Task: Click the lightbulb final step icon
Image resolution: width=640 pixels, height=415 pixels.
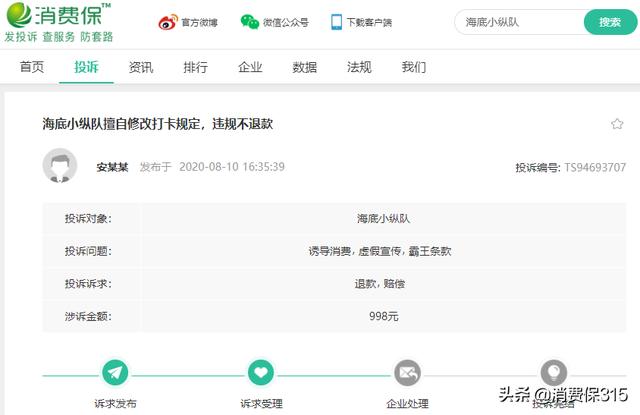Action: click(x=553, y=373)
